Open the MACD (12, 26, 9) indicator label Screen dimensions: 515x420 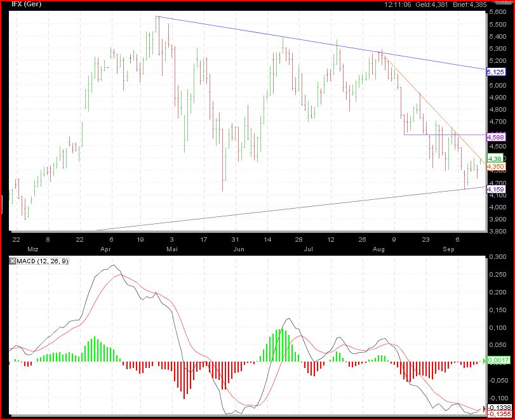coord(36,261)
